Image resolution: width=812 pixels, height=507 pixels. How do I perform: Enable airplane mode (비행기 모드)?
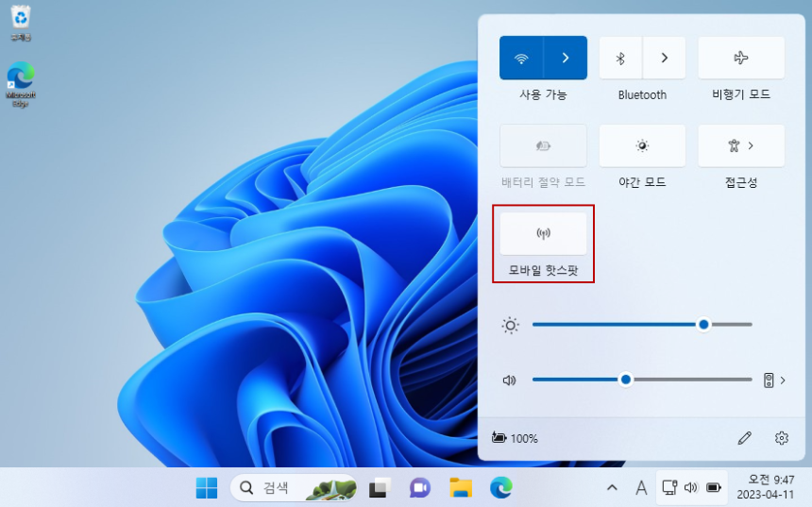(741, 58)
